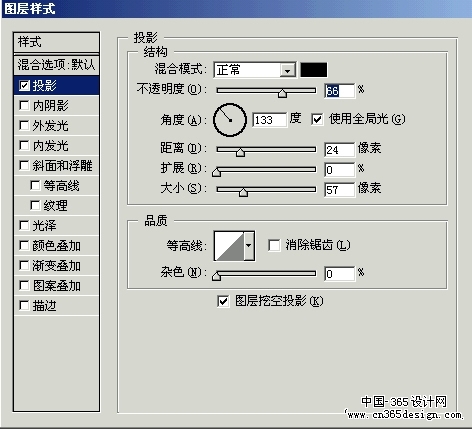Open the contour (等高线) thumbnail preview
The height and width of the screenshot is (429, 472).
(229, 246)
